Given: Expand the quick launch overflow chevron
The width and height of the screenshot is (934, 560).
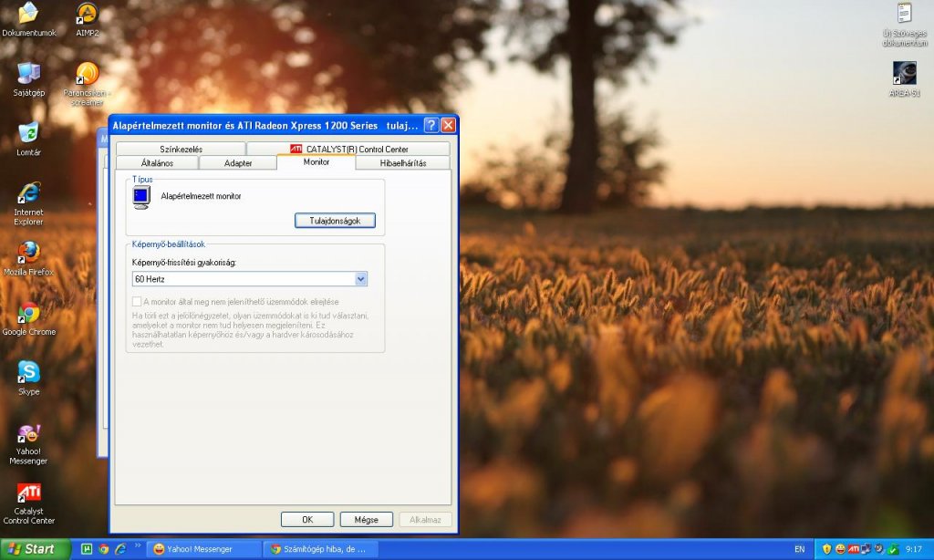Looking at the screenshot, I should (x=138, y=544).
